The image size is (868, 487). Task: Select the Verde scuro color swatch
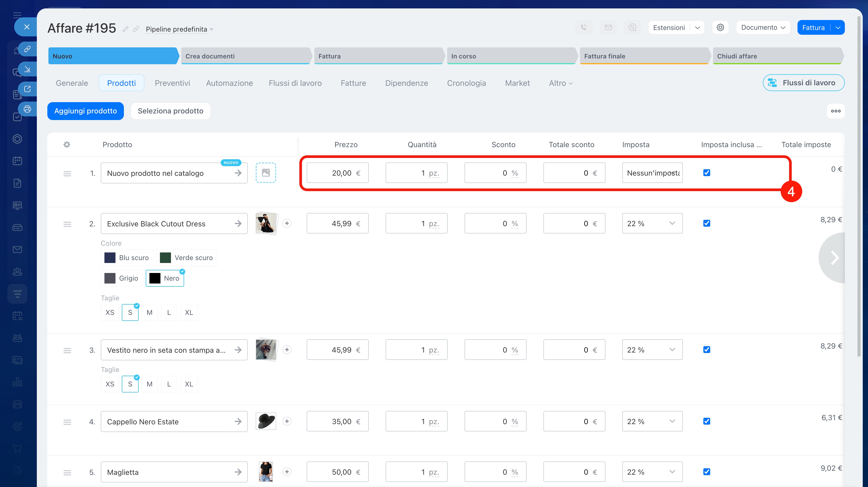[x=187, y=258]
